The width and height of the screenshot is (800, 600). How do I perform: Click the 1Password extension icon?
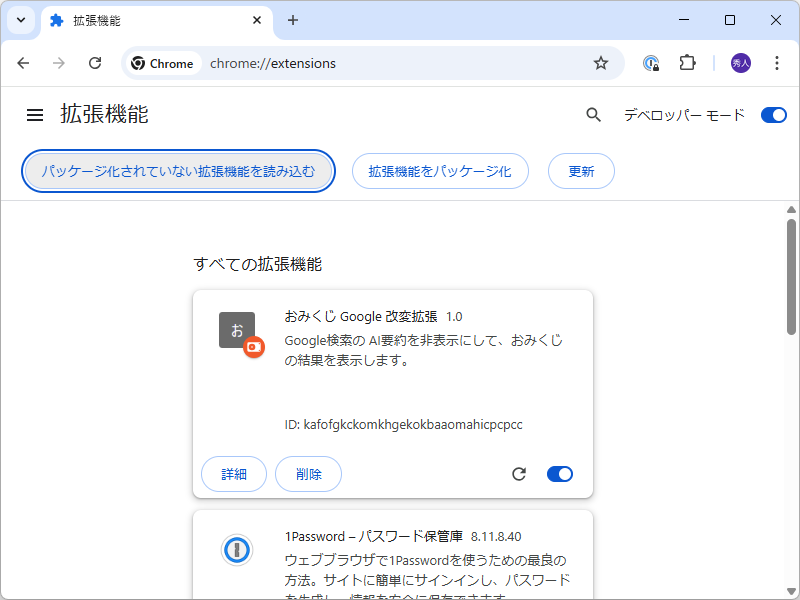coord(237,550)
